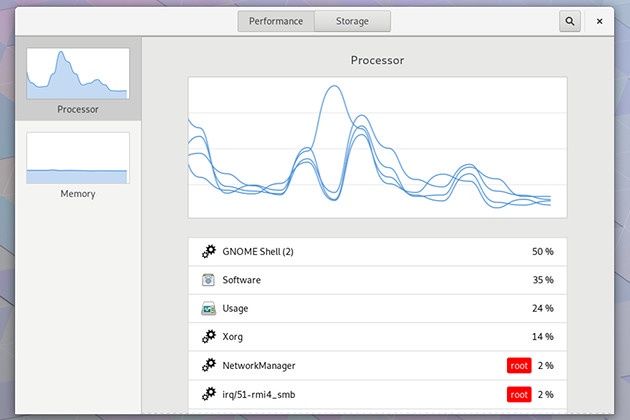The height and width of the screenshot is (420, 630).
Task: Click the main Processor usage graph
Action: pyautogui.click(x=377, y=148)
